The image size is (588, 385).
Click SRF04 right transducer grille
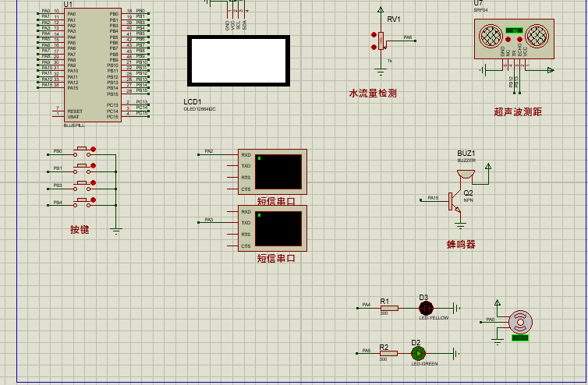[x=537, y=37]
